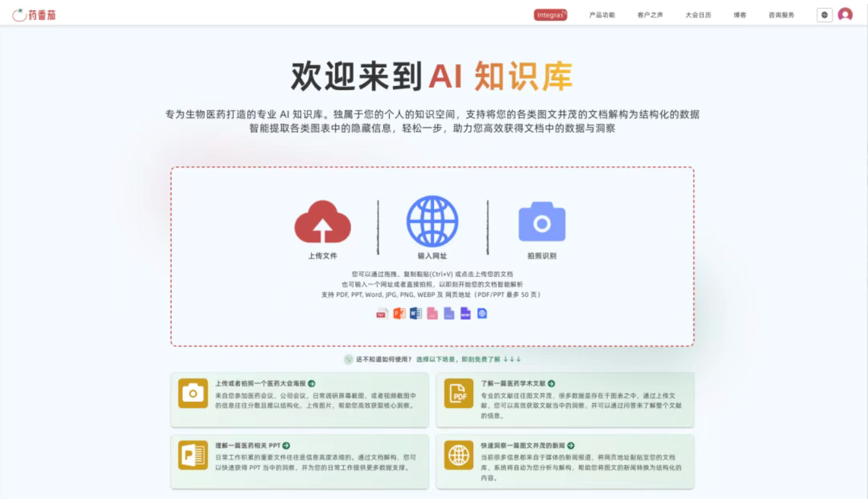Click the small PDF file type icon
The width and height of the screenshot is (868, 501).
[382, 313]
